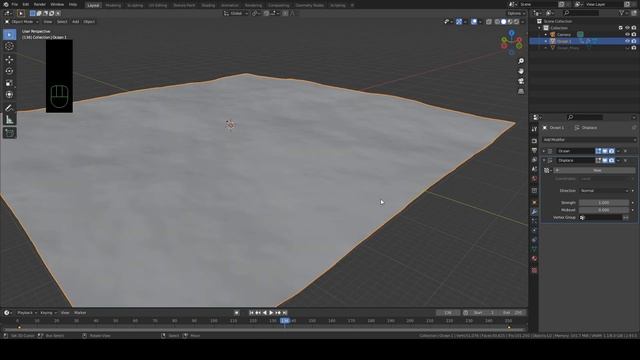Collapse the Collection tree in the outliner
The height and width of the screenshot is (360, 640).
[x=540, y=28]
